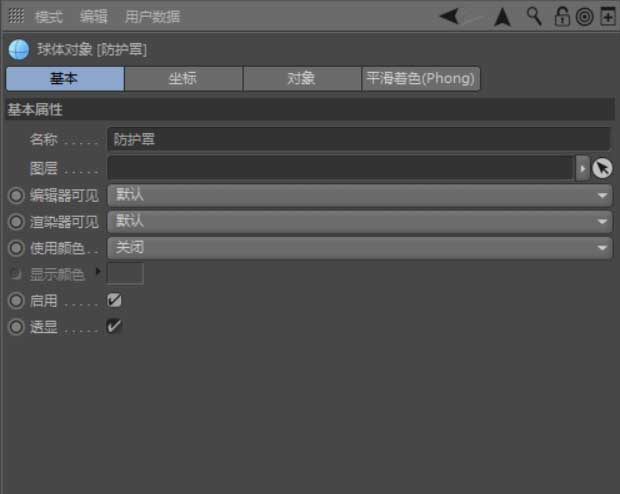Click the 基本属性 section header

point(310,110)
